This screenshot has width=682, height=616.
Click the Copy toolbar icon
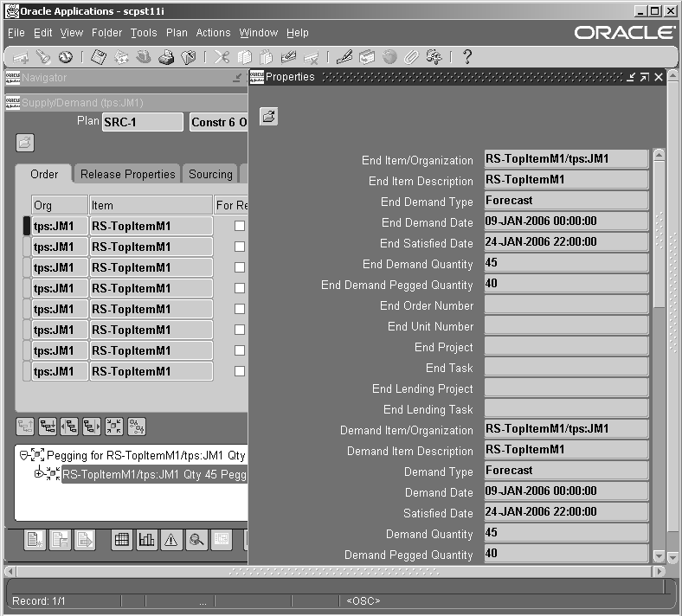point(244,57)
